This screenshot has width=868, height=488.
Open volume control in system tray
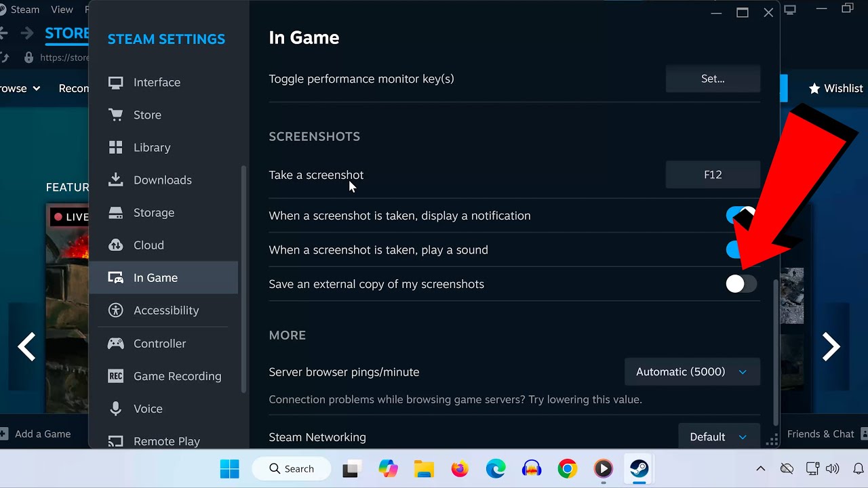833,468
